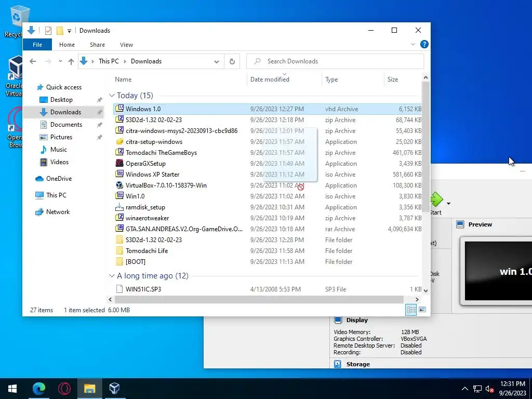Click the [BOOT] folder icon

(119, 262)
